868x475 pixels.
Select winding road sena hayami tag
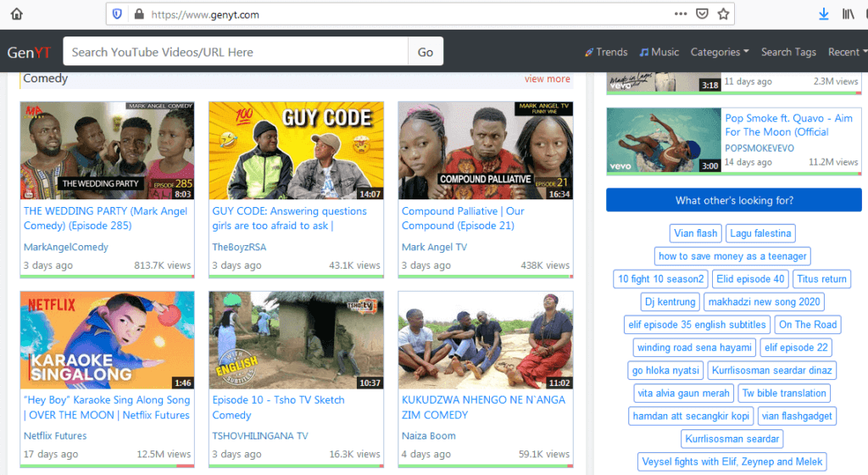click(x=694, y=347)
